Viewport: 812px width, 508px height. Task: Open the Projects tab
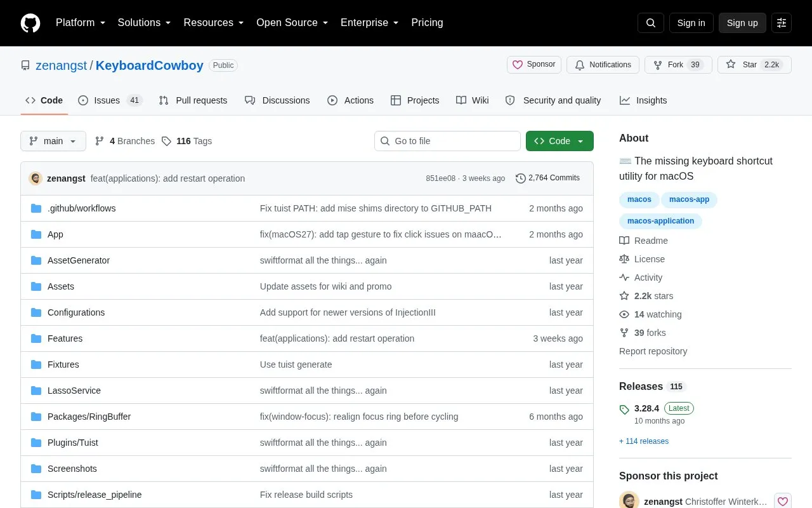tap(415, 100)
